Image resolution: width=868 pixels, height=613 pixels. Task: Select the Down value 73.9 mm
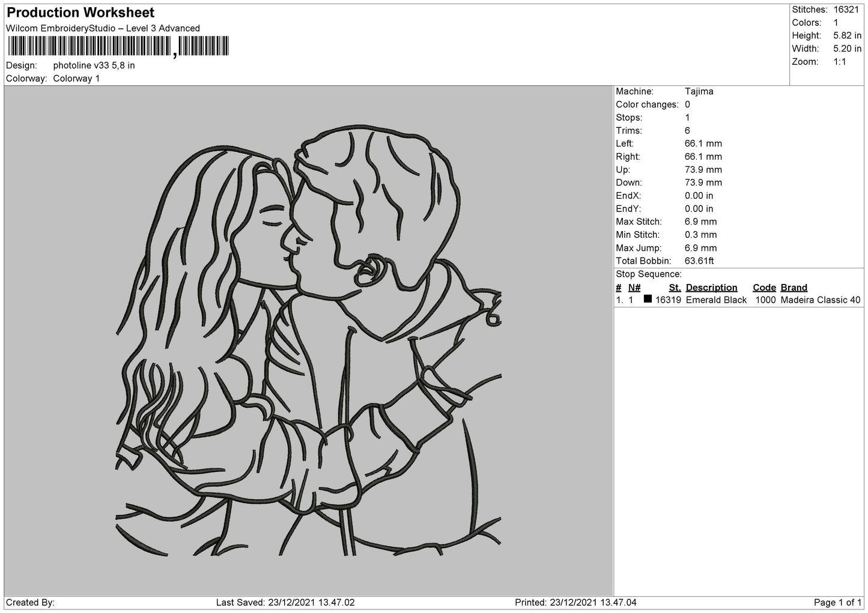703,183
